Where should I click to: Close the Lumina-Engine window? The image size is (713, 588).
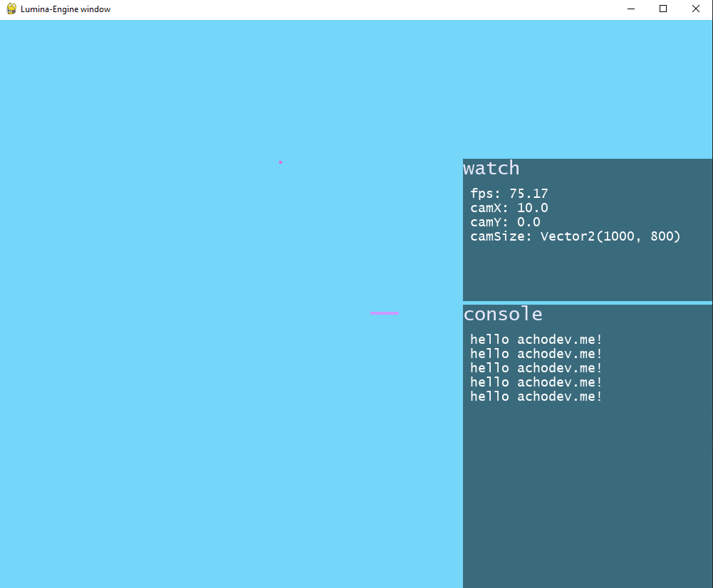tap(696, 9)
